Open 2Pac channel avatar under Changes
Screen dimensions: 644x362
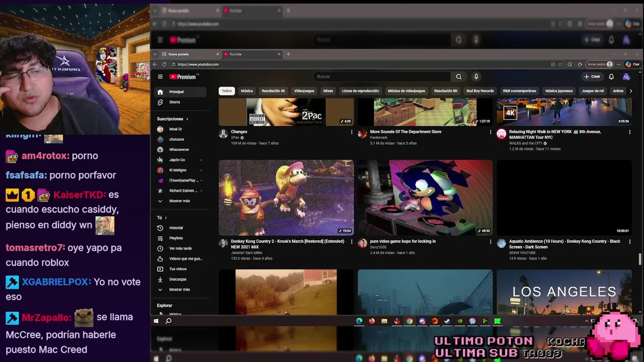coord(223,134)
